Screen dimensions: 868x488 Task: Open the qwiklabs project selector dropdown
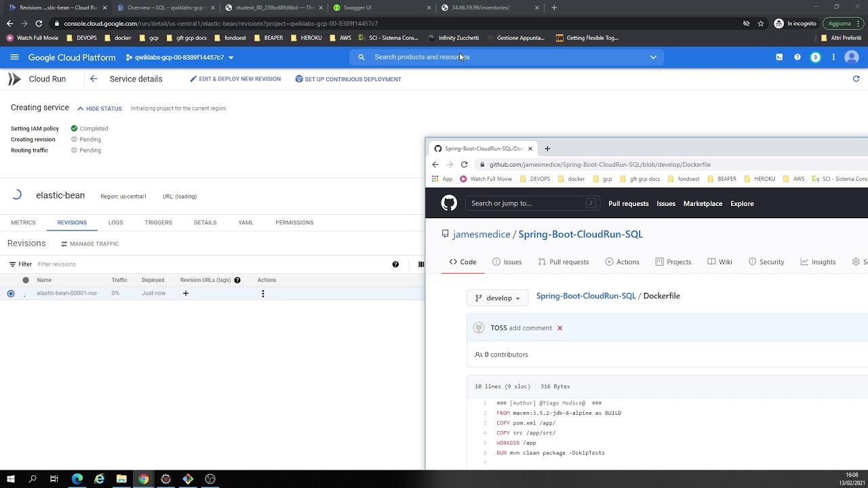click(180, 58)
